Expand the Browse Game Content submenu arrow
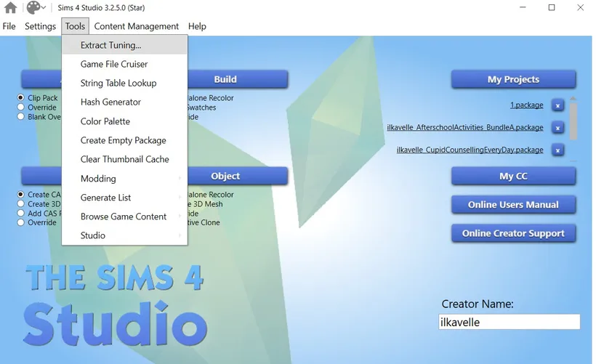 coord(180,217)
